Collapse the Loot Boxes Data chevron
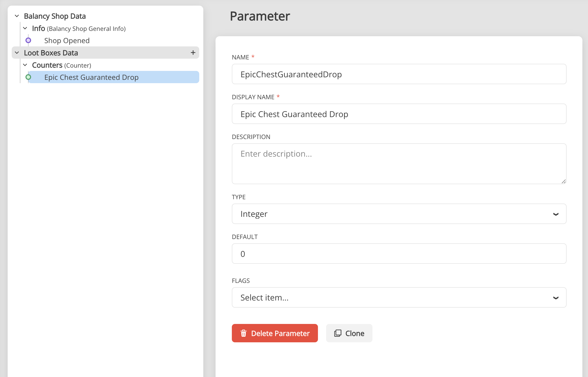 click(17, 53)
